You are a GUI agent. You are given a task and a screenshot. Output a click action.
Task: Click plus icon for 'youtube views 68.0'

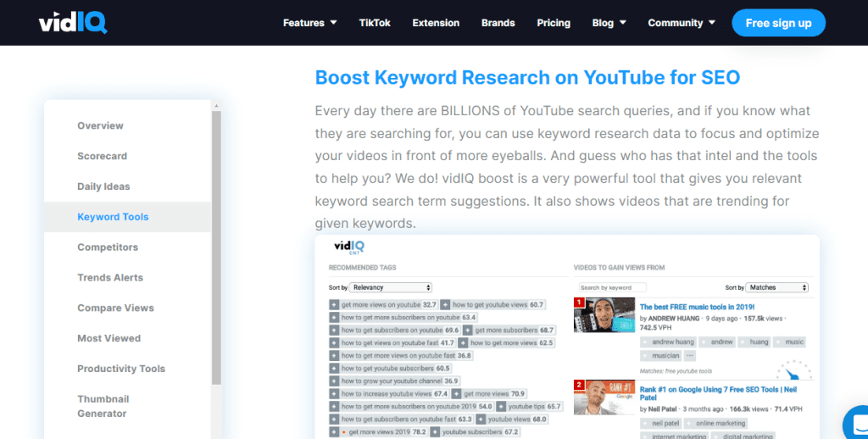click(x=481, y=420)
